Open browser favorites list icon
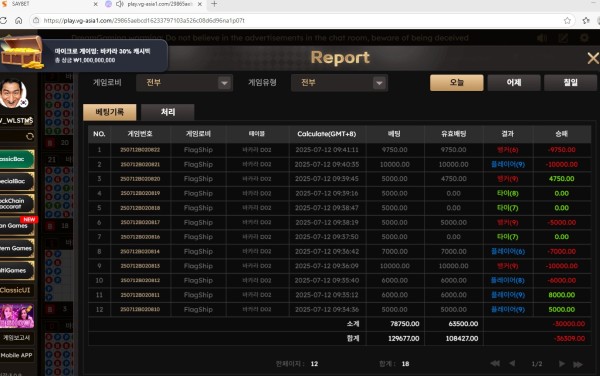 [586, 20]
